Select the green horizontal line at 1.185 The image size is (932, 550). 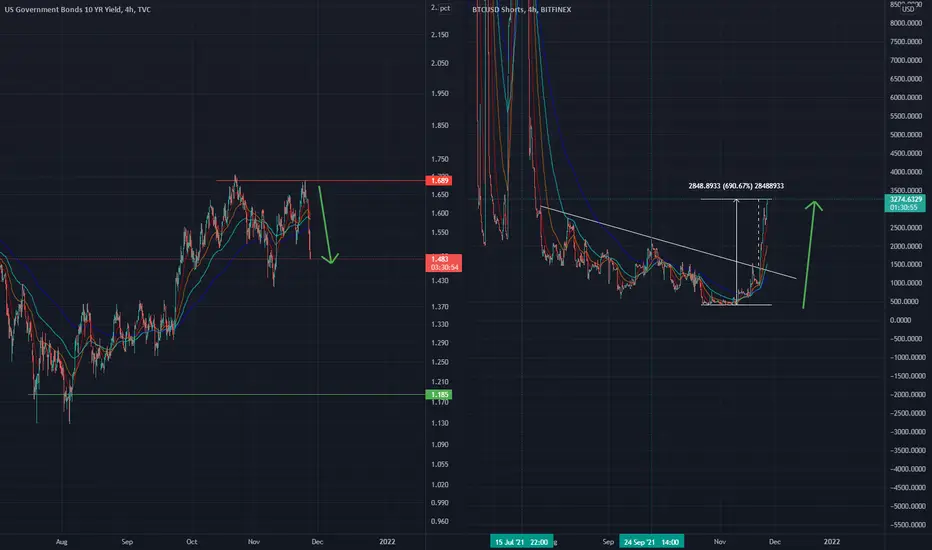[x=226, y=394]
